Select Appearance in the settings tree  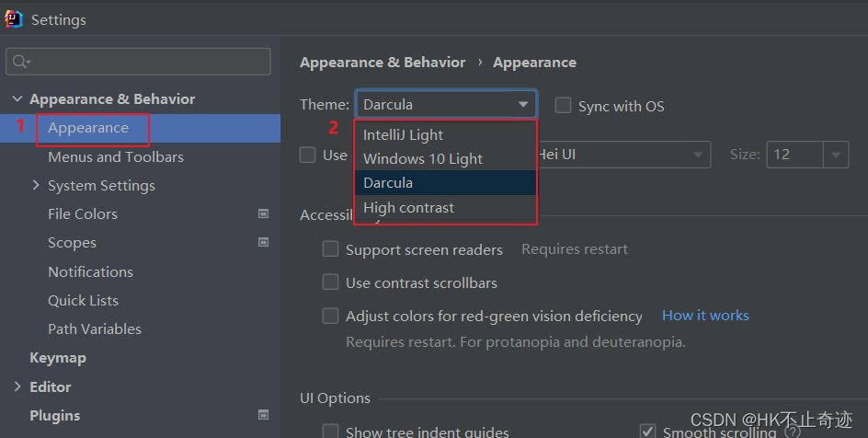(x=88, y=128)
